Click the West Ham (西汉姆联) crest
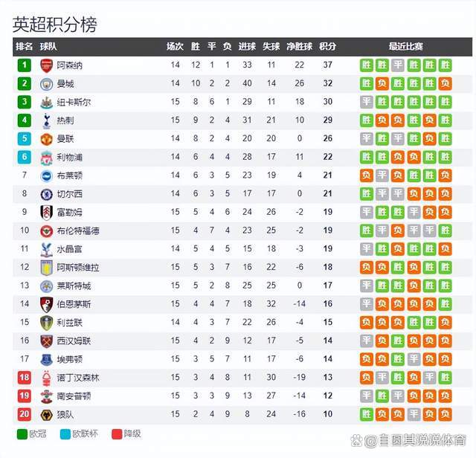476x458 pixels. (x=46, y=341)
